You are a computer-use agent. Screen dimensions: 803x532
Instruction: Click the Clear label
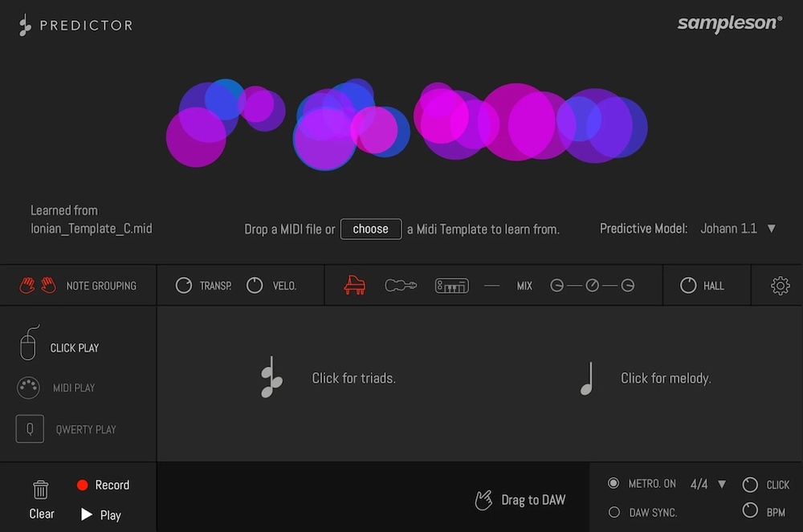click(42, 514)
